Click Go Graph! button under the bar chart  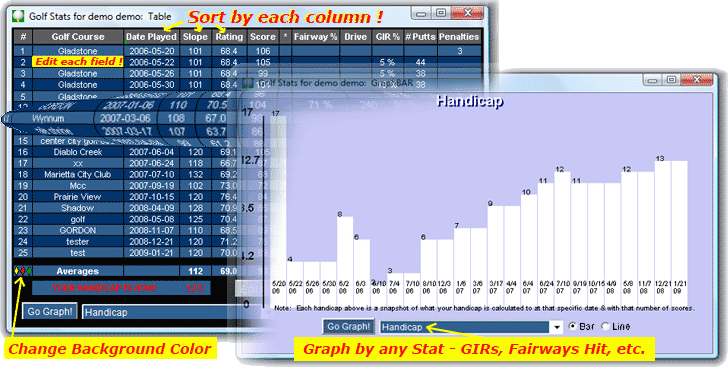coord(349,327)
